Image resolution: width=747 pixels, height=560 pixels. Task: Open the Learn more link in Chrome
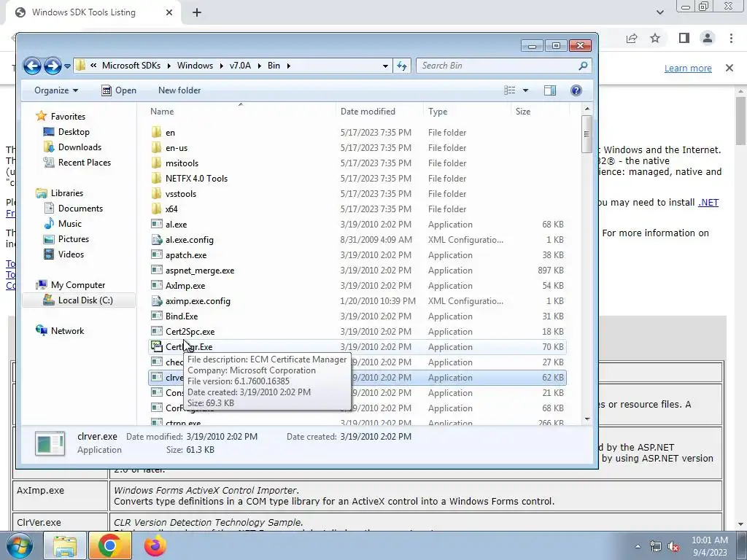pos(688,68)
